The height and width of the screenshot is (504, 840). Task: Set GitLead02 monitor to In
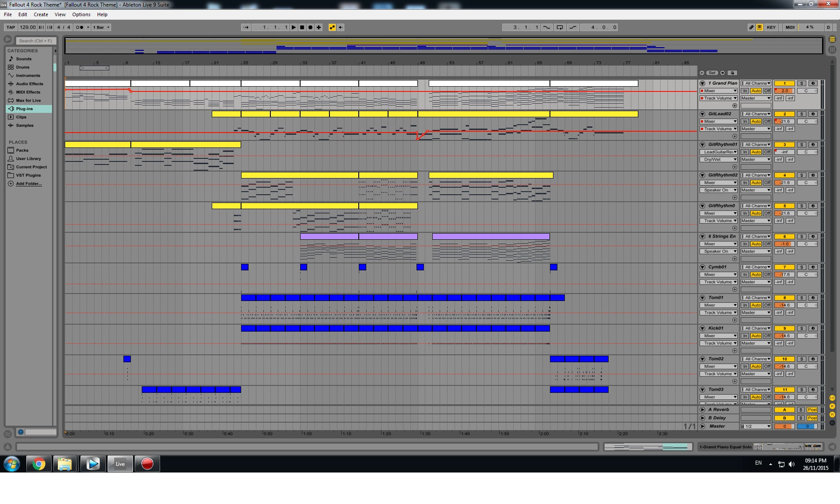tap(745, 121)
